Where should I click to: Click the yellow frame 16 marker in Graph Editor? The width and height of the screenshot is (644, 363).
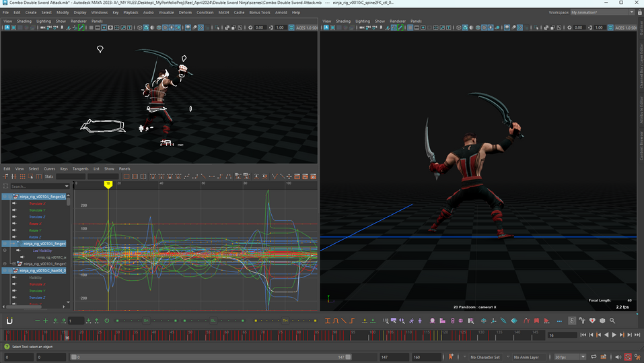pos(108,184)
